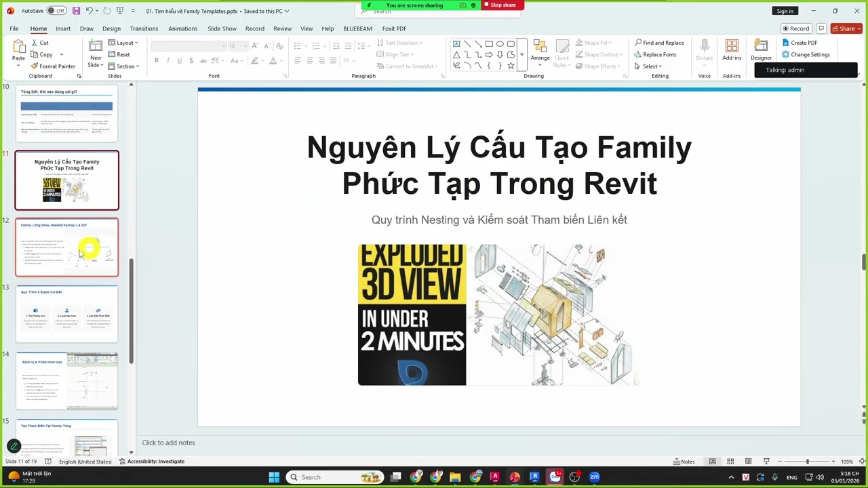Click the Stop share button
868x488 pixels.
tap(502, 5)
